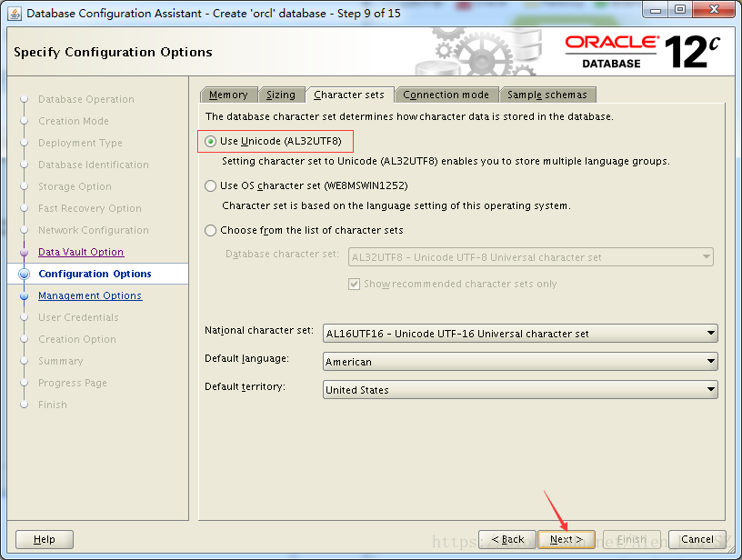
Task: Click the Configuration Options step bullet icon
Action: 25,274
